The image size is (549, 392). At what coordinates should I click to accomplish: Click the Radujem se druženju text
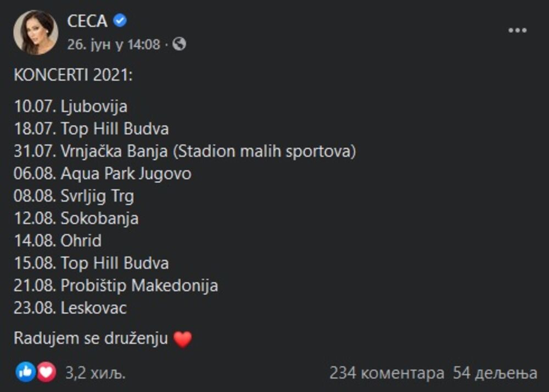point(91,339)
